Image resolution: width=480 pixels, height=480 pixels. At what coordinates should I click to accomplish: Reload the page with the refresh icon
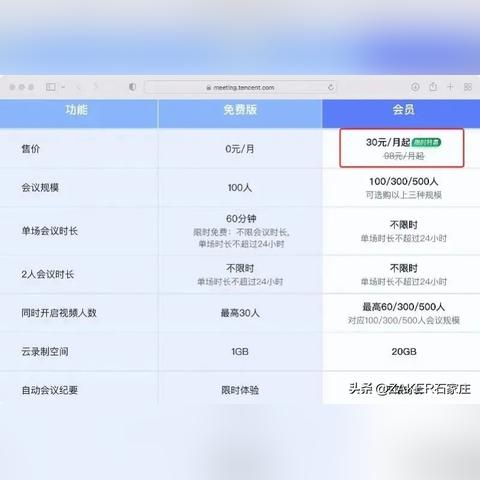tap(331, 87)
